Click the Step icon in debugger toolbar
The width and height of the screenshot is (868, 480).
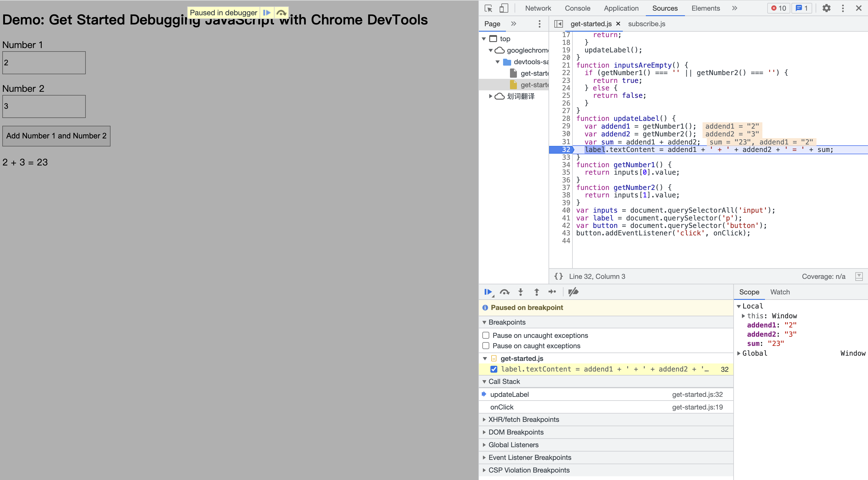coord(552,292)
